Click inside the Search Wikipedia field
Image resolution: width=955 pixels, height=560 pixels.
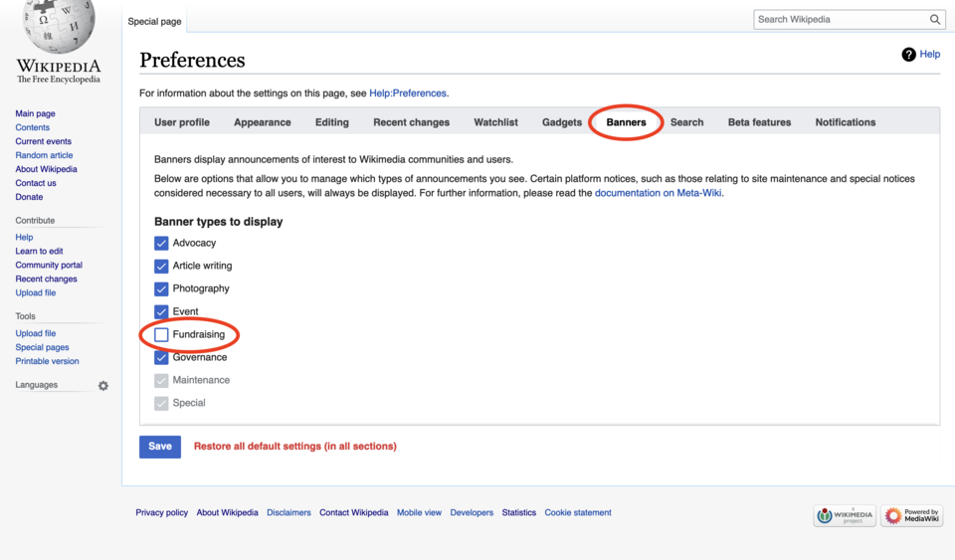pos(841,20)
